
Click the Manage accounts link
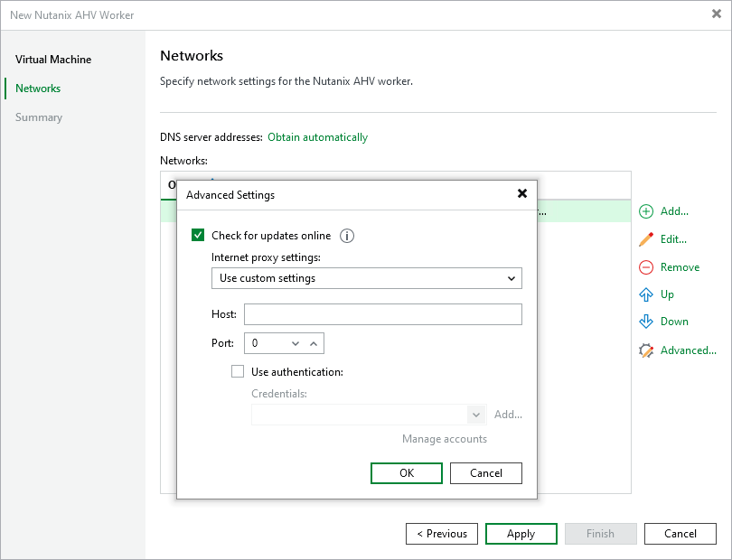(445, 439)
